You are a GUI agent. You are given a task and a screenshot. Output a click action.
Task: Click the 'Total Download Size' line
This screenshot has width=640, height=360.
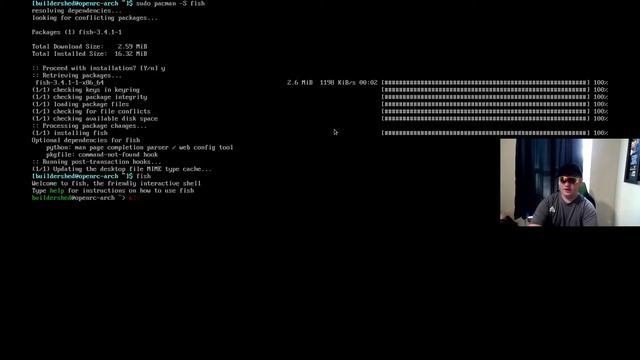pos(89,47)
